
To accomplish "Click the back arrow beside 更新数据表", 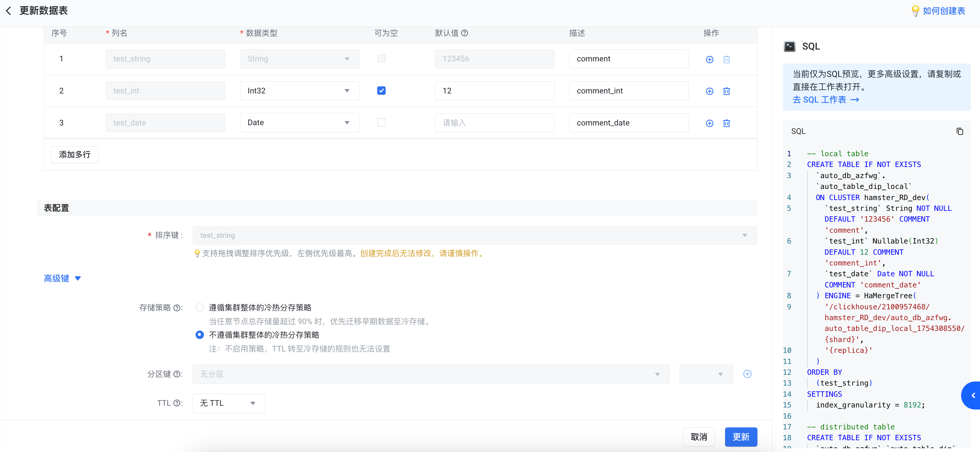I will [9, 11].
